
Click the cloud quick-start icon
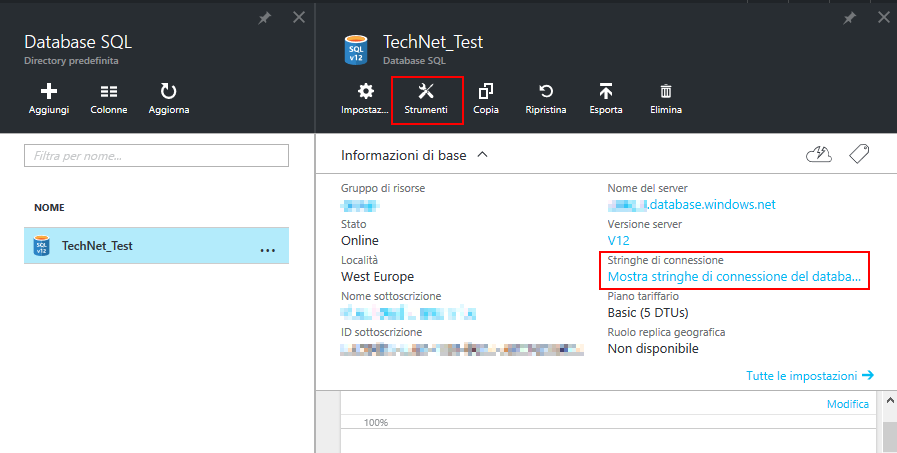(x=819, y=154)
